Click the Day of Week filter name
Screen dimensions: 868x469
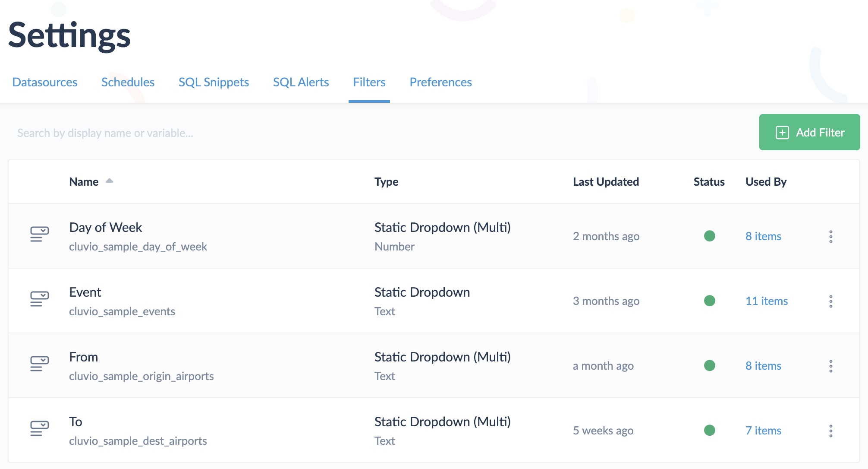tap(105, 227)
